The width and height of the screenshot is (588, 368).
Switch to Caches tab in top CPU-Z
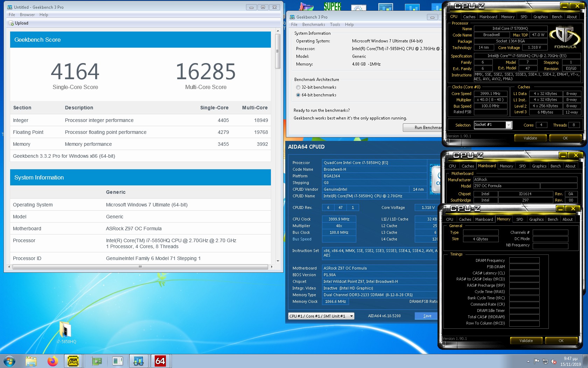(x=469, y=17)
